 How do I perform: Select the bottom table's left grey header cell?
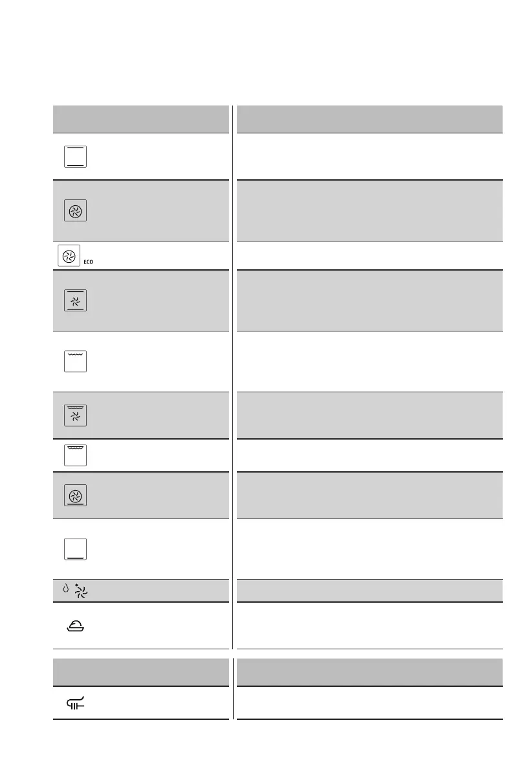click(140, 673)
